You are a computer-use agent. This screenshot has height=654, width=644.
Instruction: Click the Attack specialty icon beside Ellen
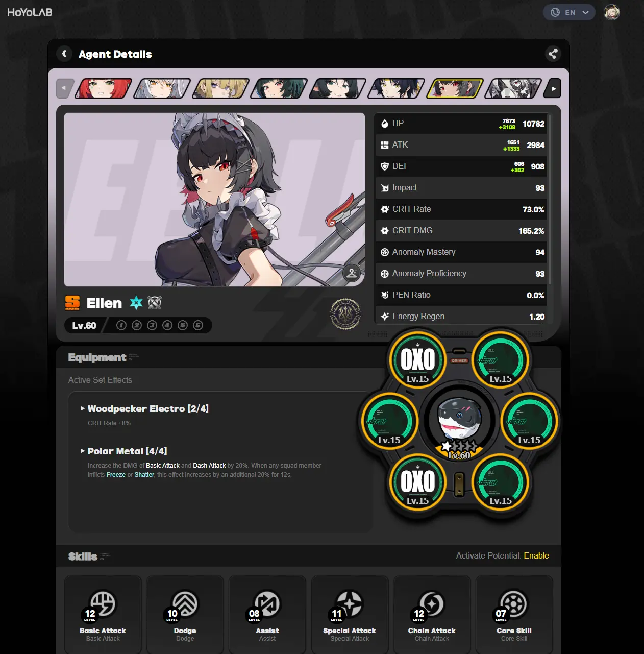(x=155, y=303)
